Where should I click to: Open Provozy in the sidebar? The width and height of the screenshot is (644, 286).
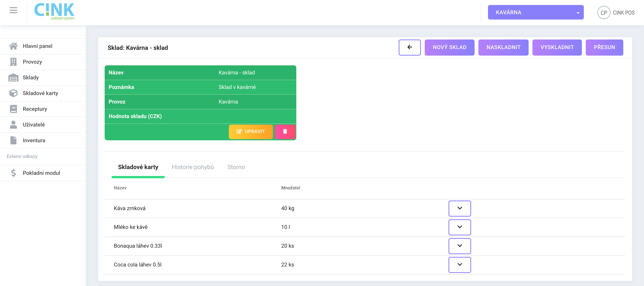43,62
